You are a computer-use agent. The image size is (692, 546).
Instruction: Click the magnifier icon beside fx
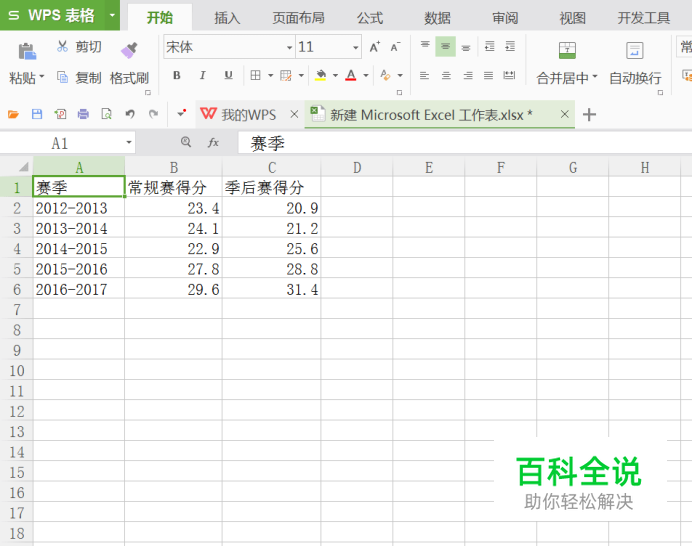(x=186, y=142)
